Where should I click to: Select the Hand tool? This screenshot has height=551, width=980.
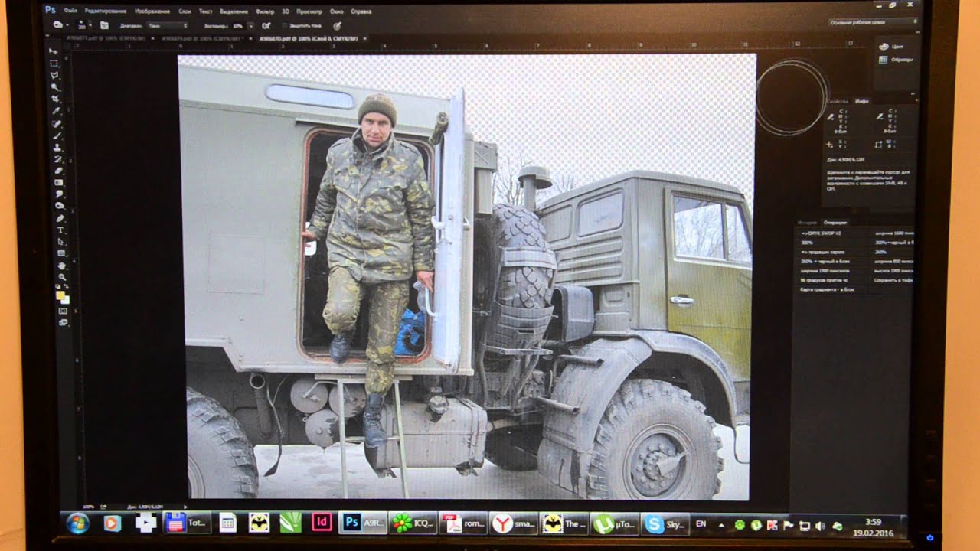point(61,266)
